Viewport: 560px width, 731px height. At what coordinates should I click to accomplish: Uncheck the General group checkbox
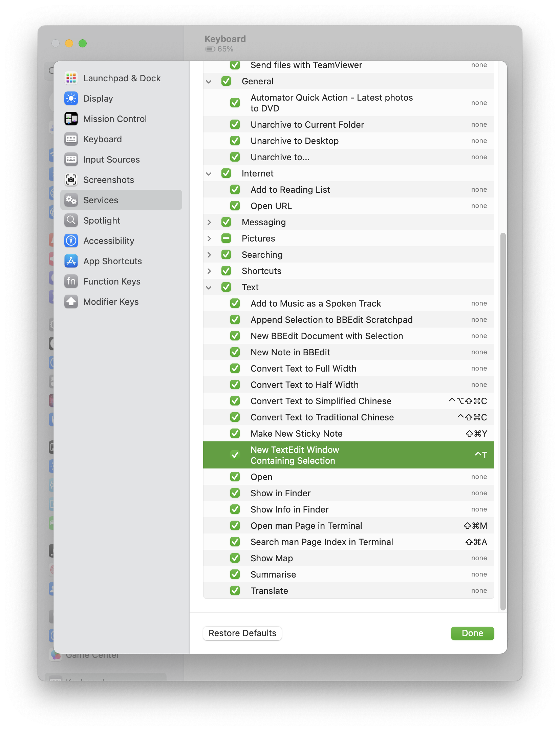click(226, 81)
